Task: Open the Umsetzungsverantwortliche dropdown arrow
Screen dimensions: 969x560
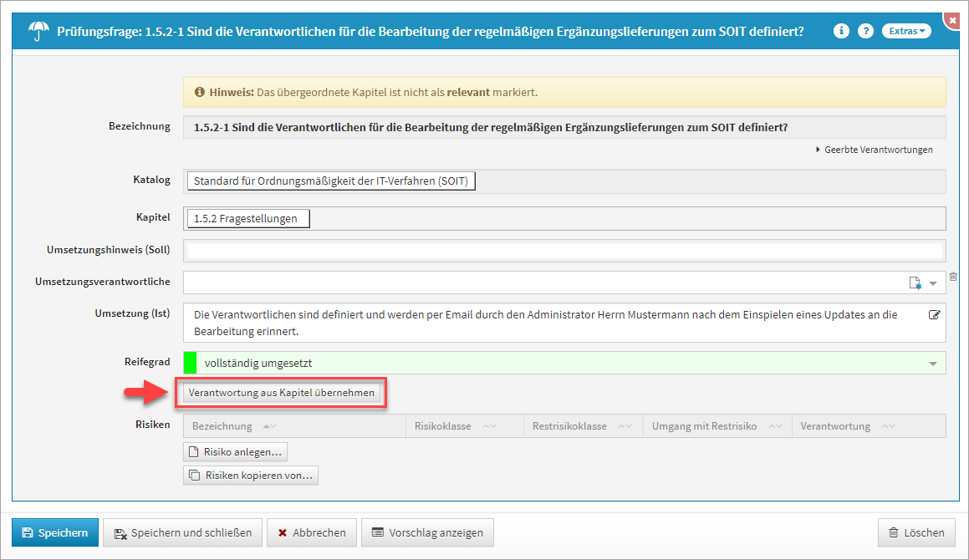Action: [x=934, y=283]
